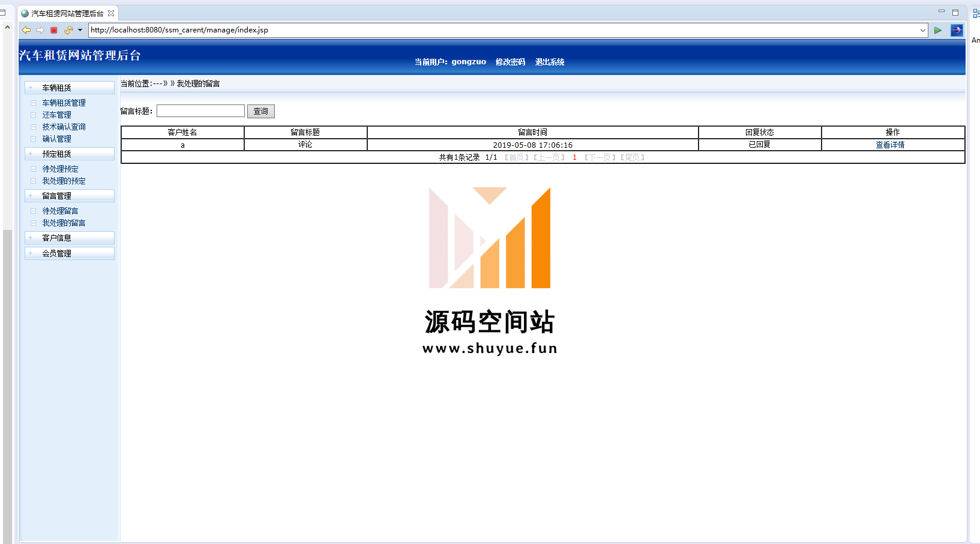The height and width of the screenshot is (544, 980).
Task: Click the 已回复 status cell
Action: (x=760, y=145)
